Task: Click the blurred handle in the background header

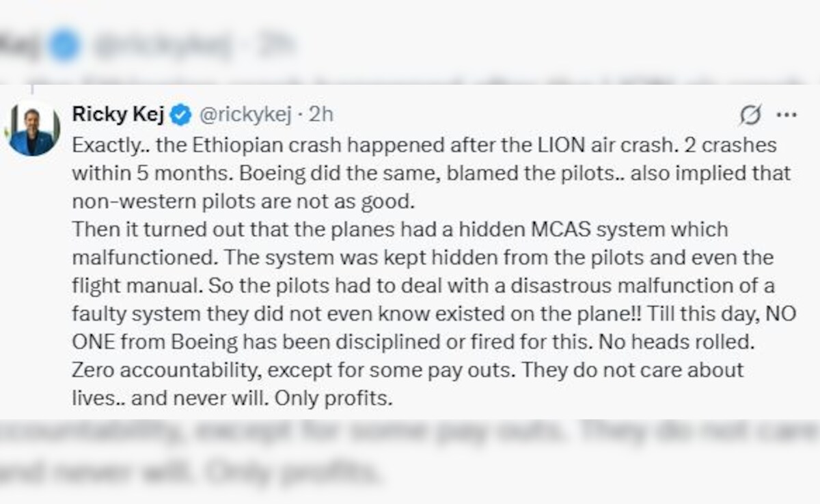Action: tap(163, 46)
